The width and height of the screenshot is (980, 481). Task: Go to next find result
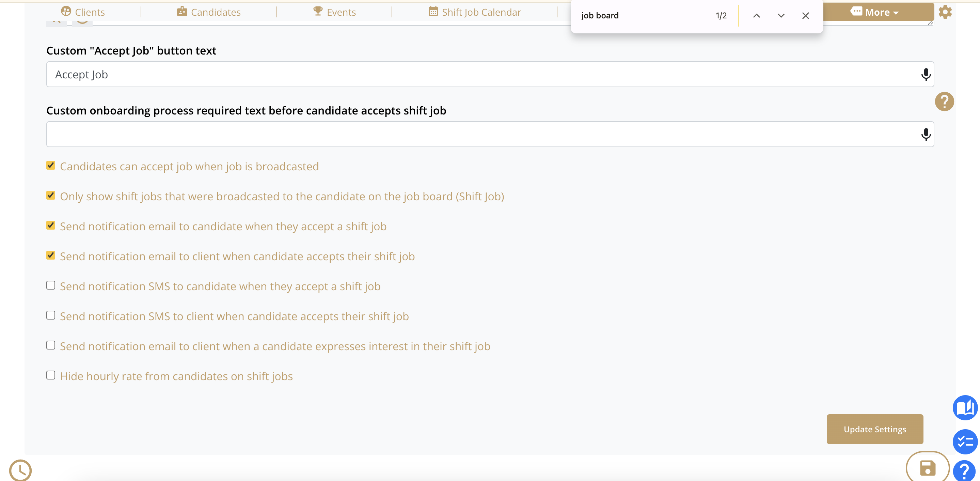coord(781,16)
